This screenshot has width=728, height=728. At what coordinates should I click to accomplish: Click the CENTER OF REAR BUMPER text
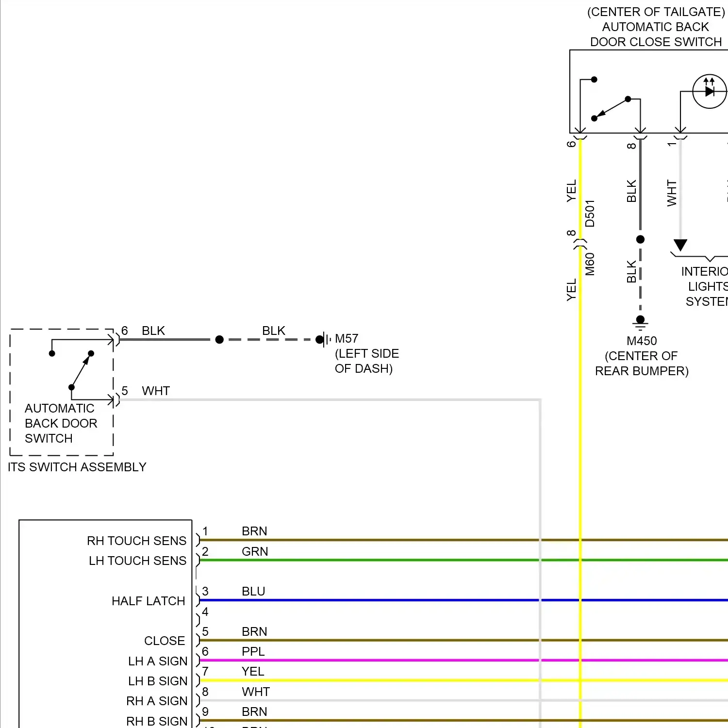pyautogui.click(x=642, y=363)
